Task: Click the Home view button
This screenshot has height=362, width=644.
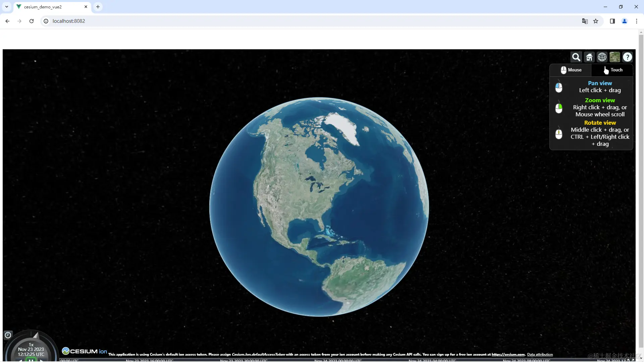Action: tap(589, 57)
